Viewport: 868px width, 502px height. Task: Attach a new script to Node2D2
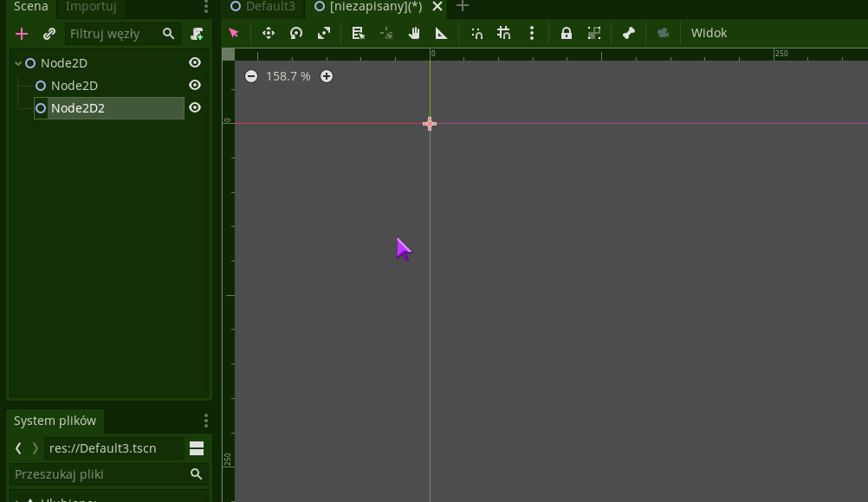197,33
